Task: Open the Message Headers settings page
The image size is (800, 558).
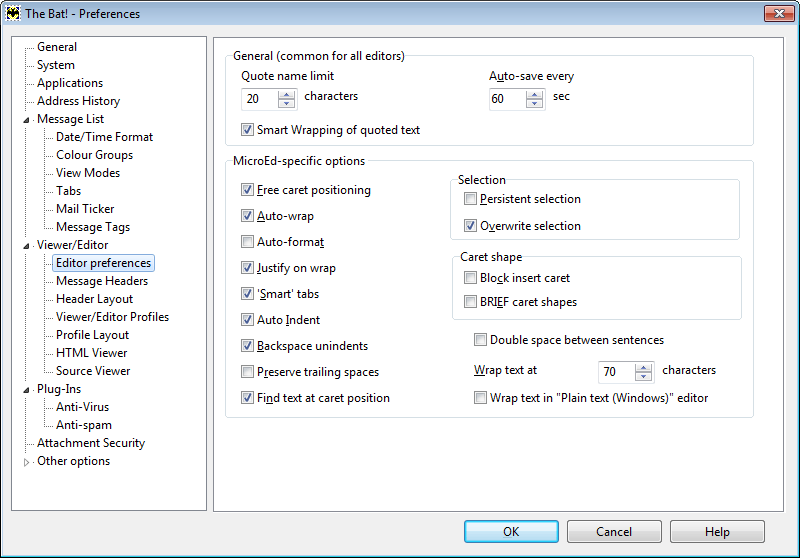Action: (102, 281)
